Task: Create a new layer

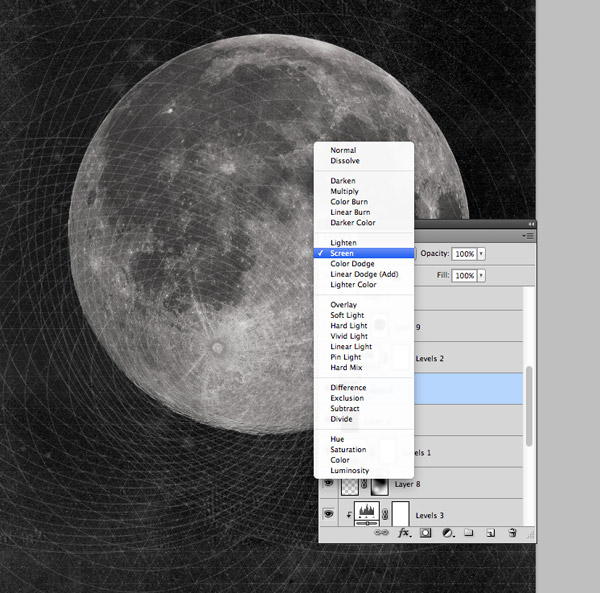Action: 490,534
